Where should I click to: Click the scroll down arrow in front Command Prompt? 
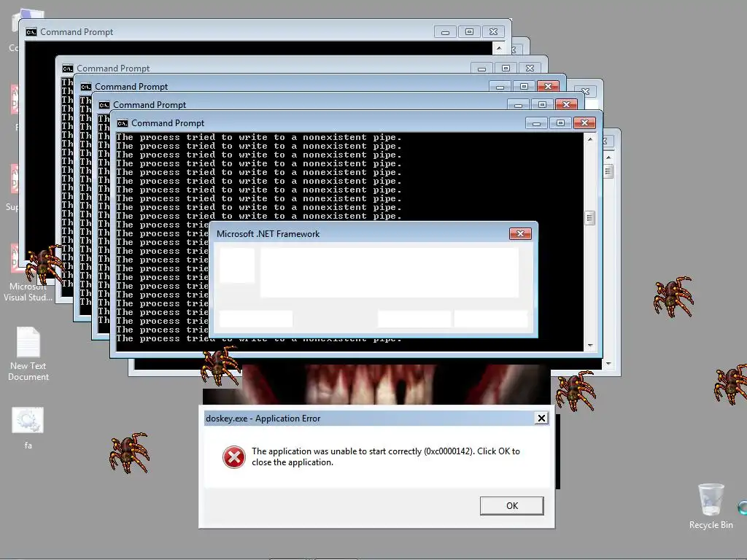coord(589,346)
